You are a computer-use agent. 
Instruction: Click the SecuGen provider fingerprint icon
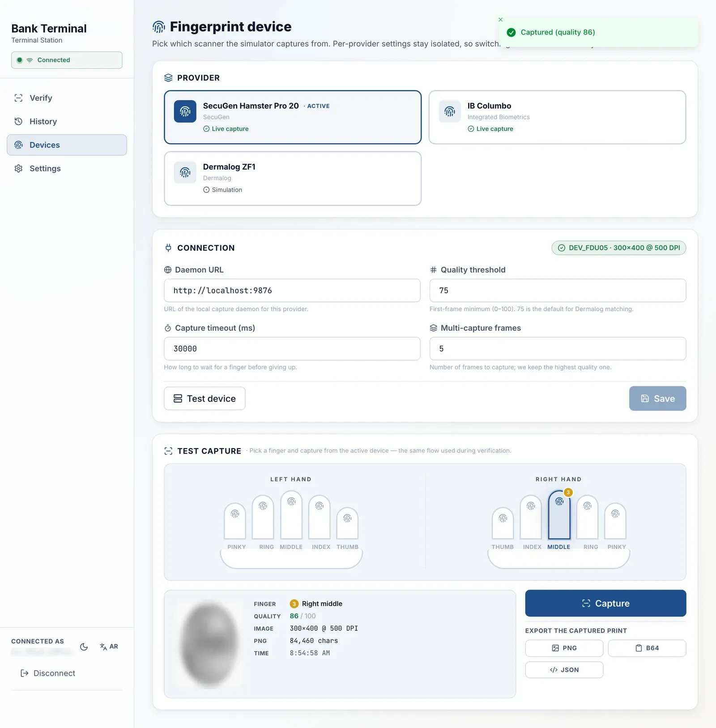tap(185, 111)
